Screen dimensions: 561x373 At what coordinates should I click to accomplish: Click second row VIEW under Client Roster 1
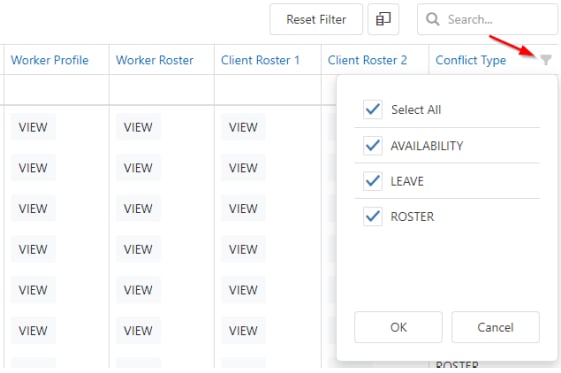(x=243, y=168)
